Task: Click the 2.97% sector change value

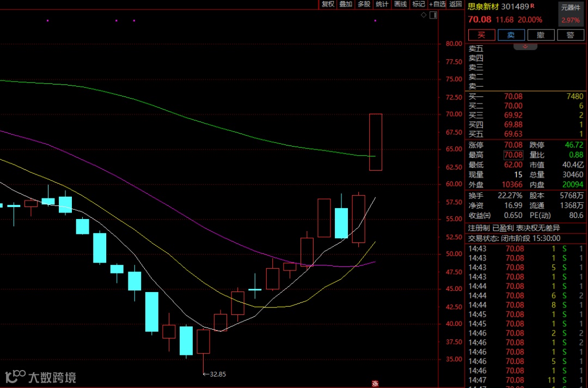Action: coord(571,20)
